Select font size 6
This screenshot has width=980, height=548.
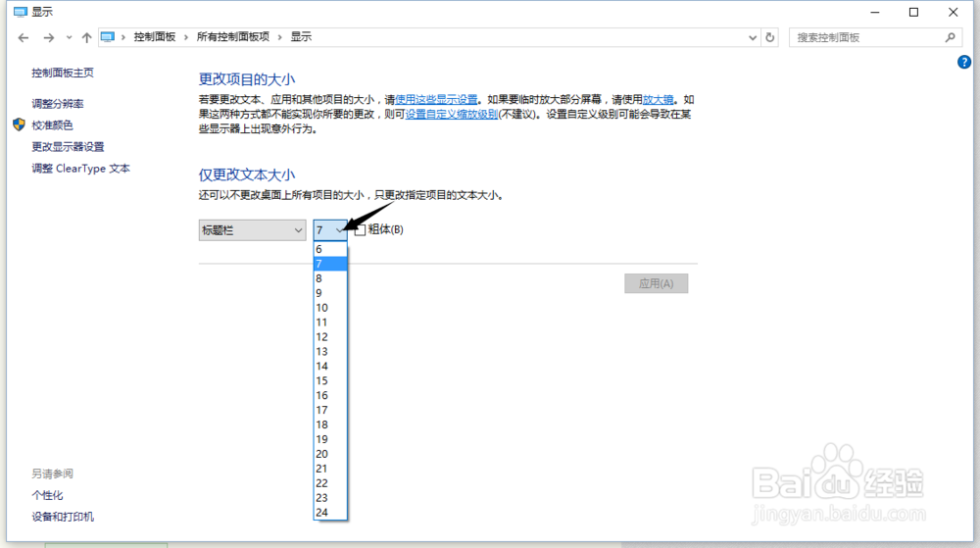[x=330, y=249]
